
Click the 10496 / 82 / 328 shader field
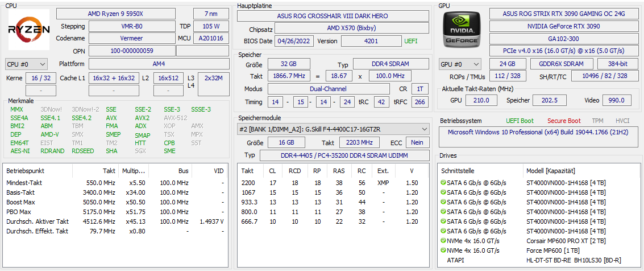pos(605,76)
